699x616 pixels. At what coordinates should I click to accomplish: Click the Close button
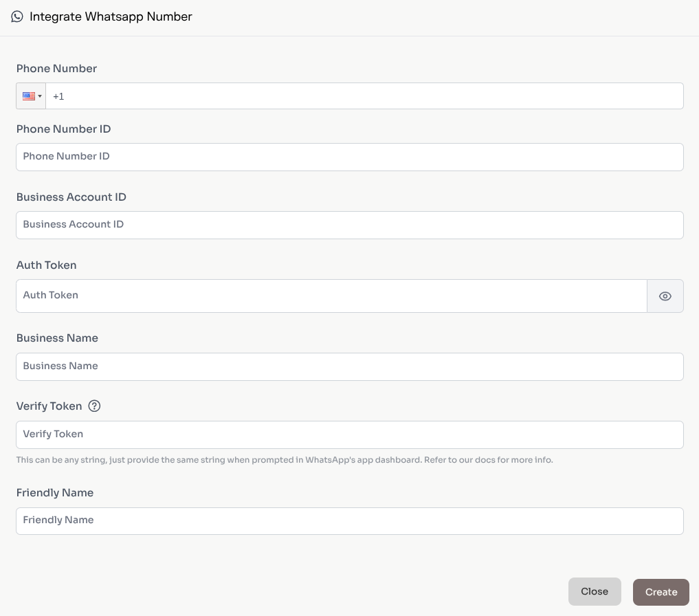click(x=594, y=591)
